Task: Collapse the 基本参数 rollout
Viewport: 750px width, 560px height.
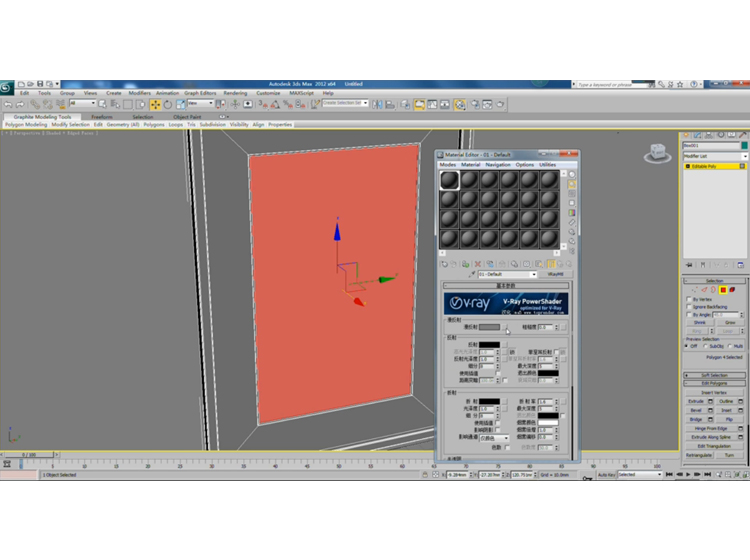Action: (506, 285)
